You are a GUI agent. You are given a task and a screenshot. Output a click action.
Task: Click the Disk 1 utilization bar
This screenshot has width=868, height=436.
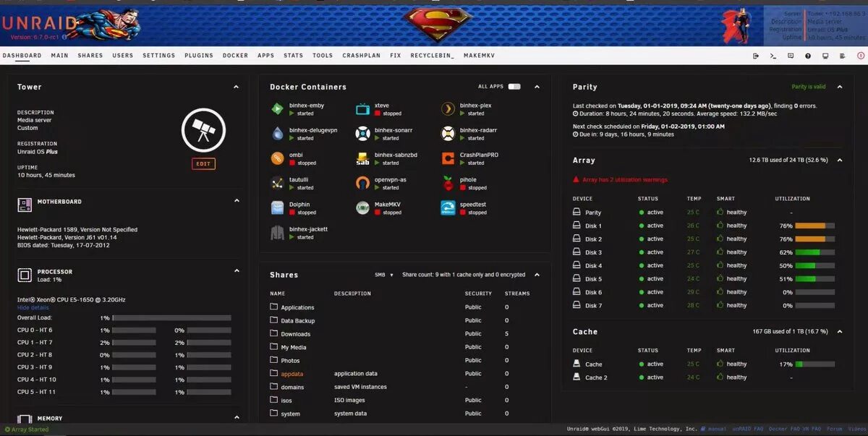[814, 226]
